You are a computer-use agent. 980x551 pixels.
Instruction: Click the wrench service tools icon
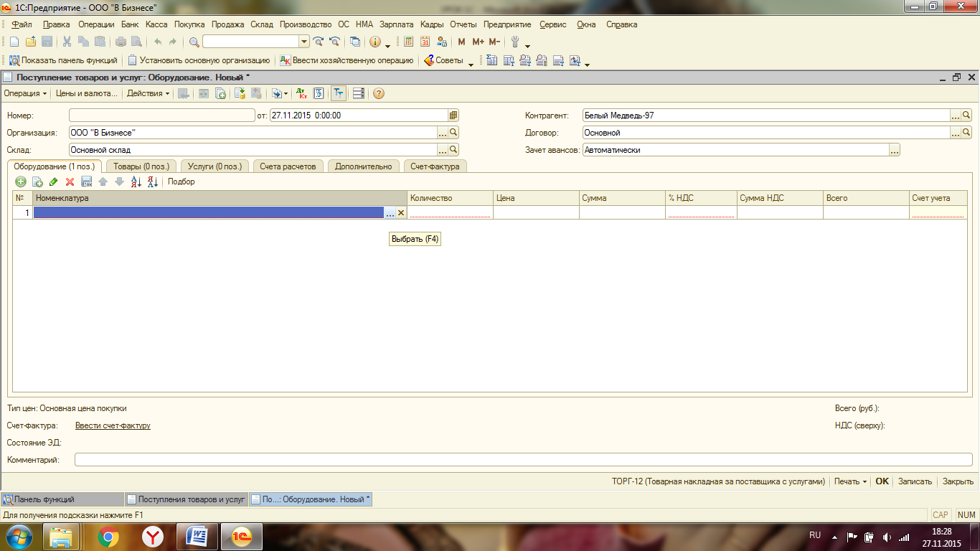coord(515,42)
